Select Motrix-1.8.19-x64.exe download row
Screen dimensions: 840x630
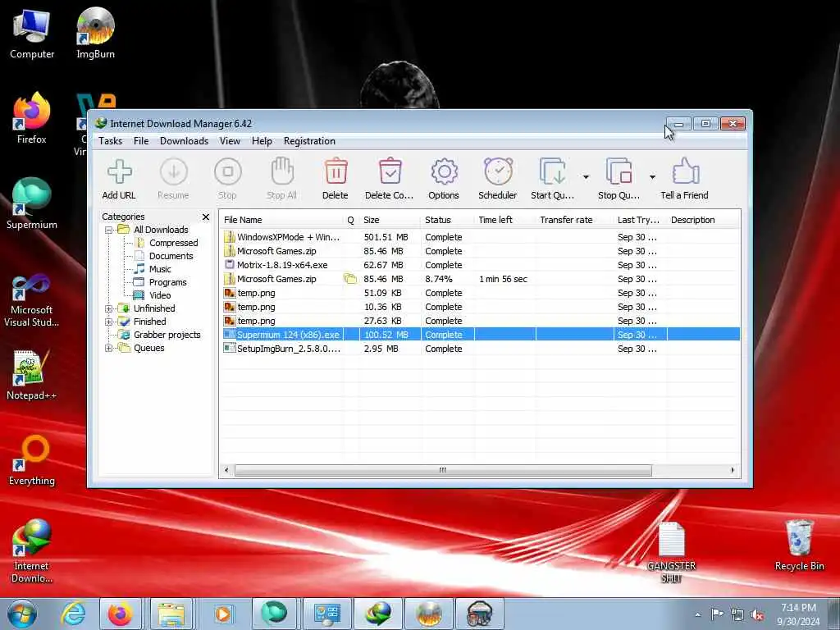coord(481,265)
